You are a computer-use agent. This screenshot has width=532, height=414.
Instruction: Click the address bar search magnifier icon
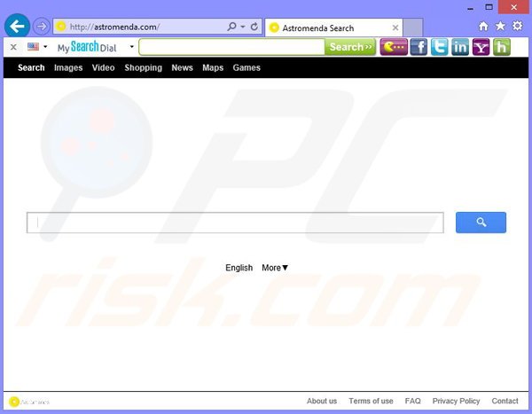[231, 26]
